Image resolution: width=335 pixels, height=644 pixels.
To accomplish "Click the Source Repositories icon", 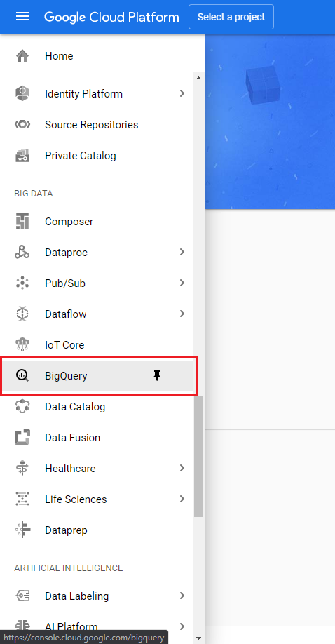I will tap(22, 124).
